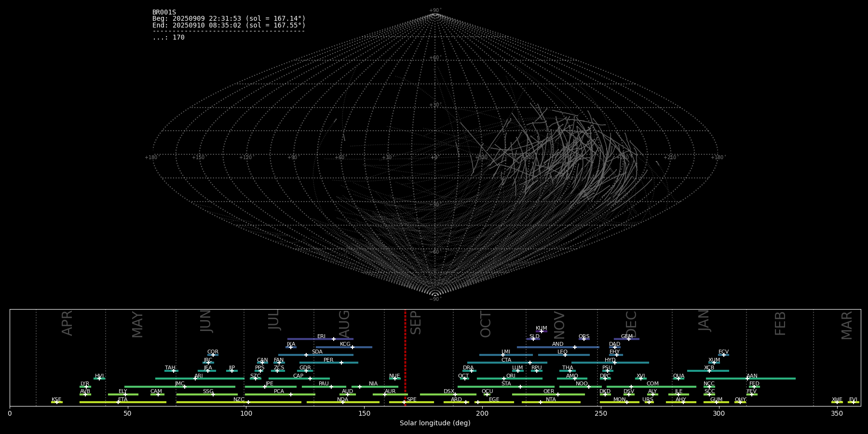Click the DRA shower marker
Image resolution: width=868 pixels, height=434 pixels.
[472, 371]
